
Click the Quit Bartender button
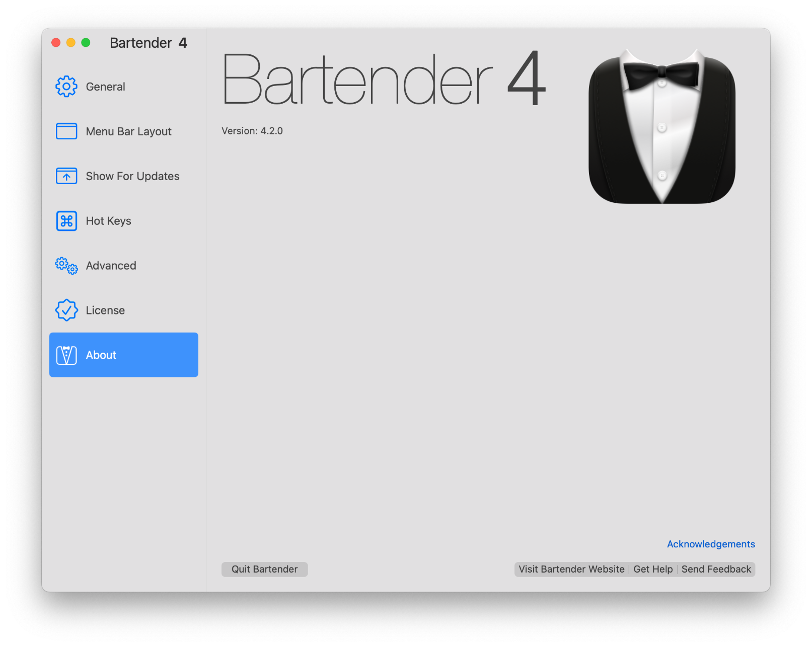pos(265,569)
